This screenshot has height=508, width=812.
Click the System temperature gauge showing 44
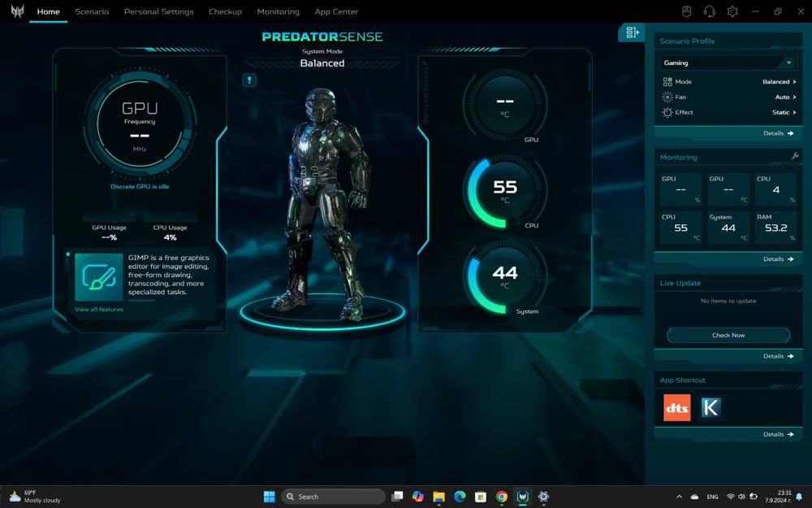click(x=505, y=276)
